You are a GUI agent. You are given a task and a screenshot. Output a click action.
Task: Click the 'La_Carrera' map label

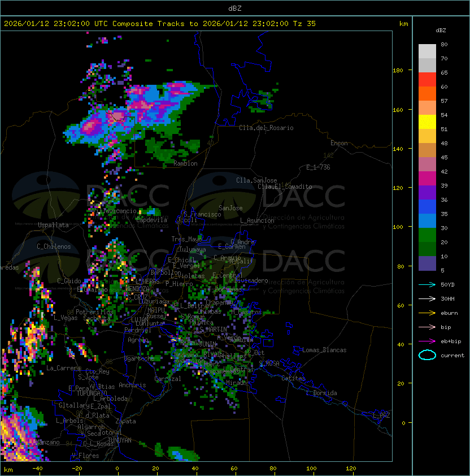click(x=64, y=368)
